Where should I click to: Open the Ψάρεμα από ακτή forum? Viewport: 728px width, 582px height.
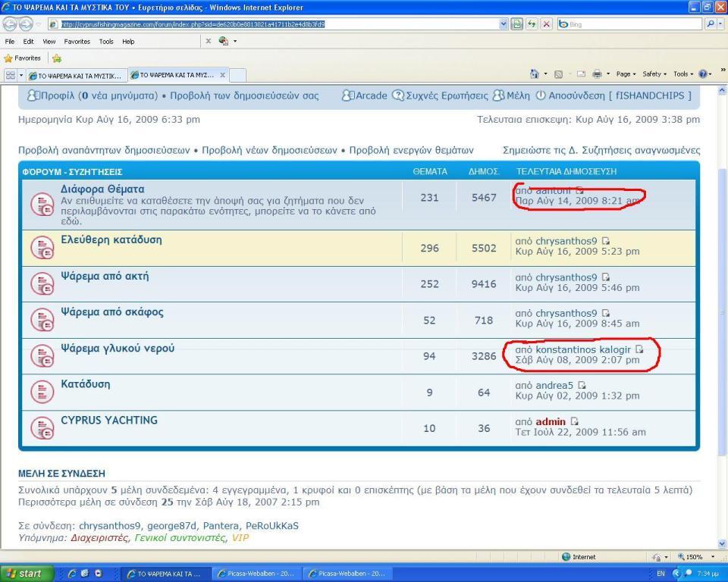[105, 276]
